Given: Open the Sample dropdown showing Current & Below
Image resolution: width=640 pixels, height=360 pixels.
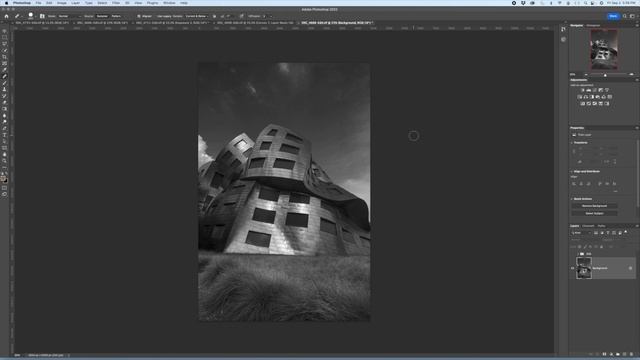Looking at the screenshot, I should tap(196, 16).
